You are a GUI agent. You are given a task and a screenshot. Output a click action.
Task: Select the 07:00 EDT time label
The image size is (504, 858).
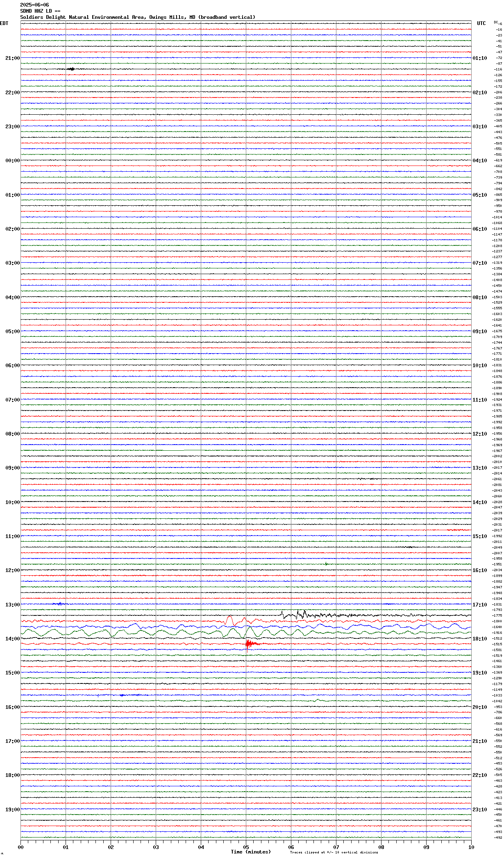(13, 400)
